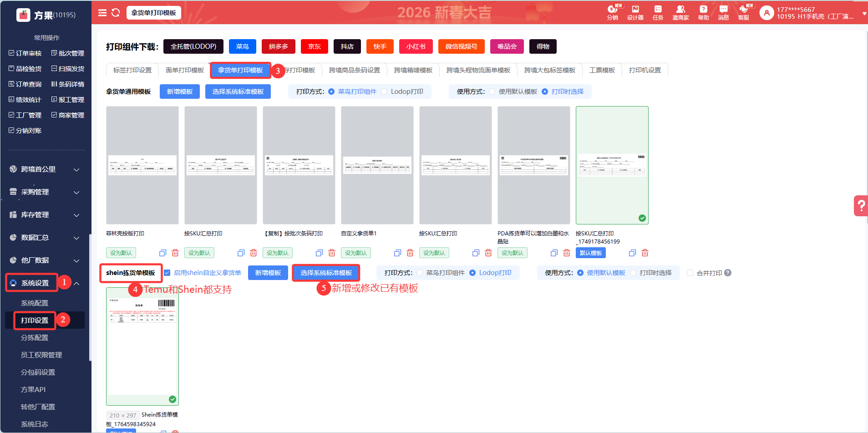Collapse the 系统设置 sidebar menu
This screenshot has height=433, width=868.
click(x=76, y=283)
